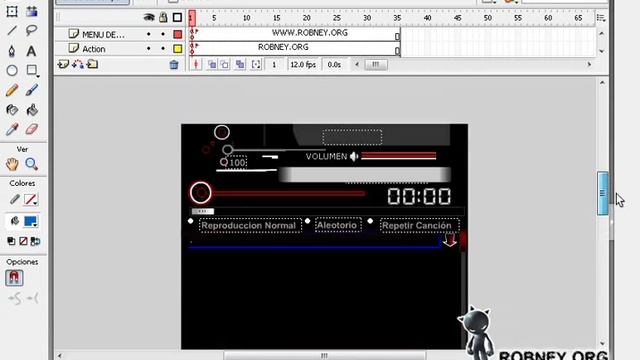
Task: Lock the MENU DE... layer
Action: [163, 34]
